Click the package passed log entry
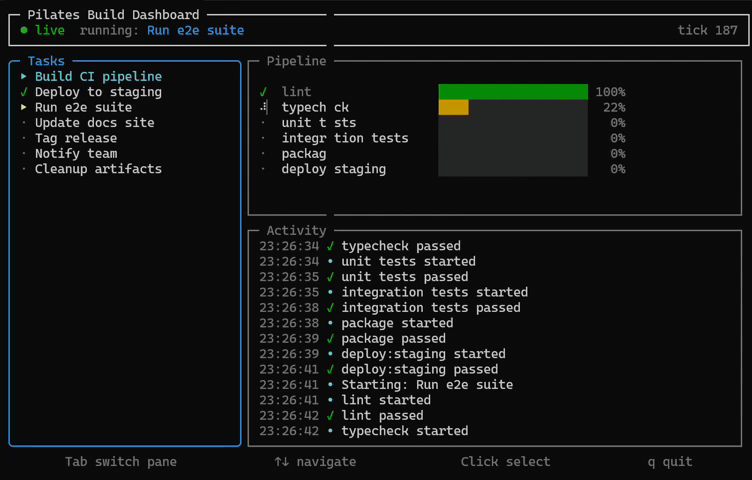 [x=352, y=338]
